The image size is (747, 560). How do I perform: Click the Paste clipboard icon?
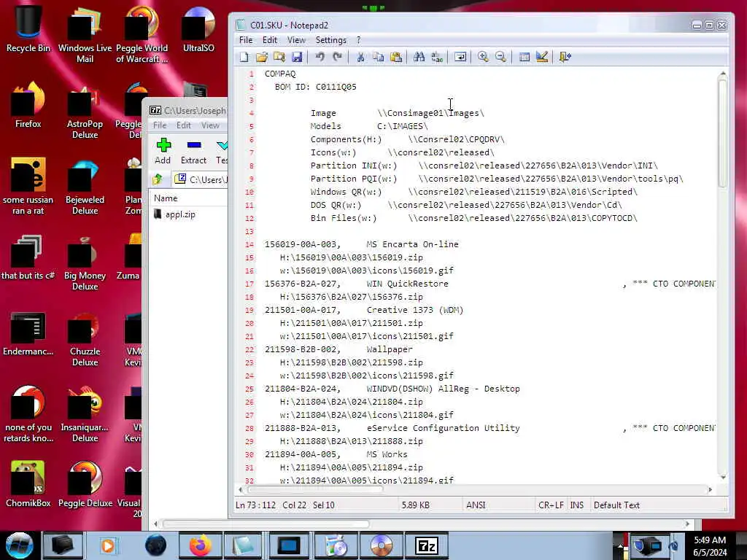tap(396, 57)
